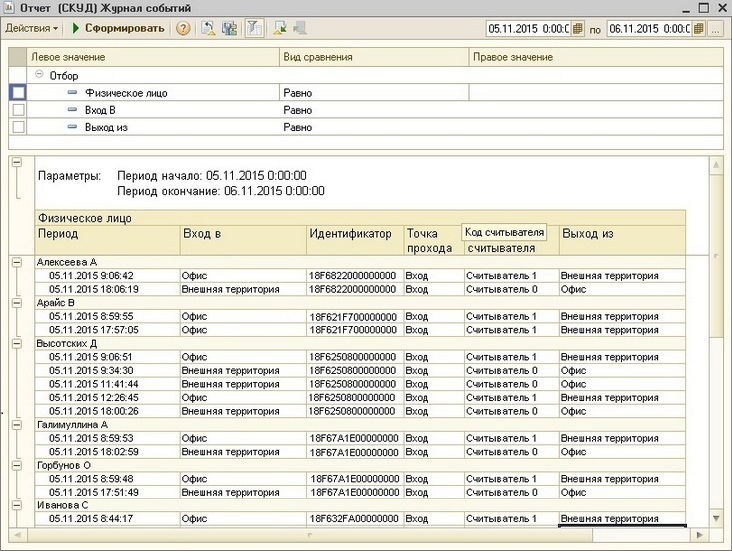The image size is (732, 551).
Task: Enable the Вход В filter checkbox
Action: coord(18,110)
